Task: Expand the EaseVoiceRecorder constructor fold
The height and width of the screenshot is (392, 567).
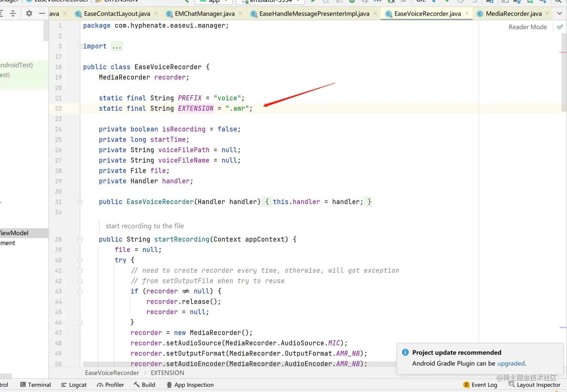Action: click(80, 202)
